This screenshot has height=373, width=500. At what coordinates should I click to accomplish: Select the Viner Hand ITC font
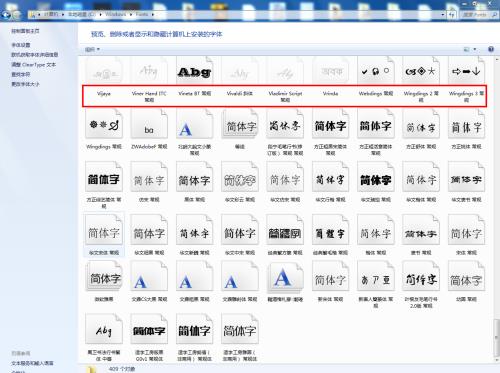tap(149, 71)
